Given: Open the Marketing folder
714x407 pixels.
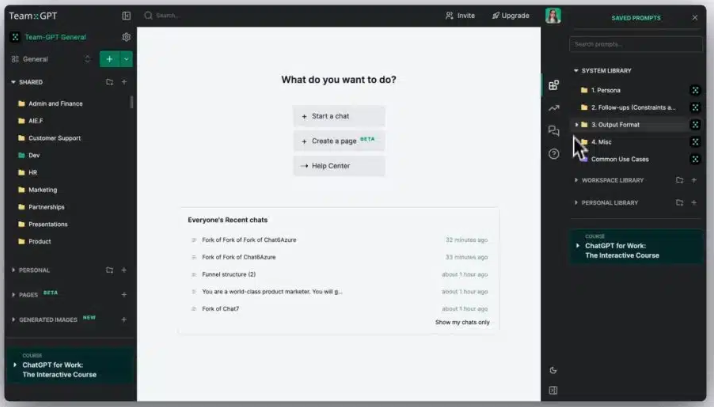Looking at the screenshot, I should point(37,190).
